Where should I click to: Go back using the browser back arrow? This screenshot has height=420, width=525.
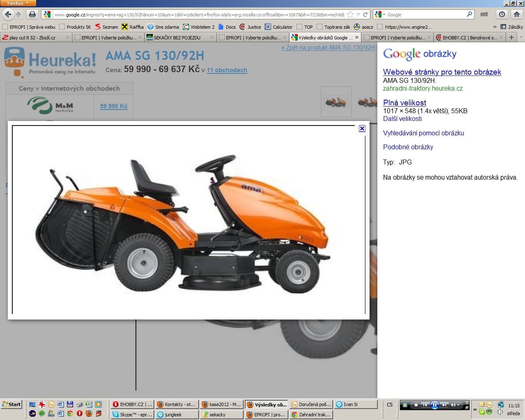click(8, 14)
